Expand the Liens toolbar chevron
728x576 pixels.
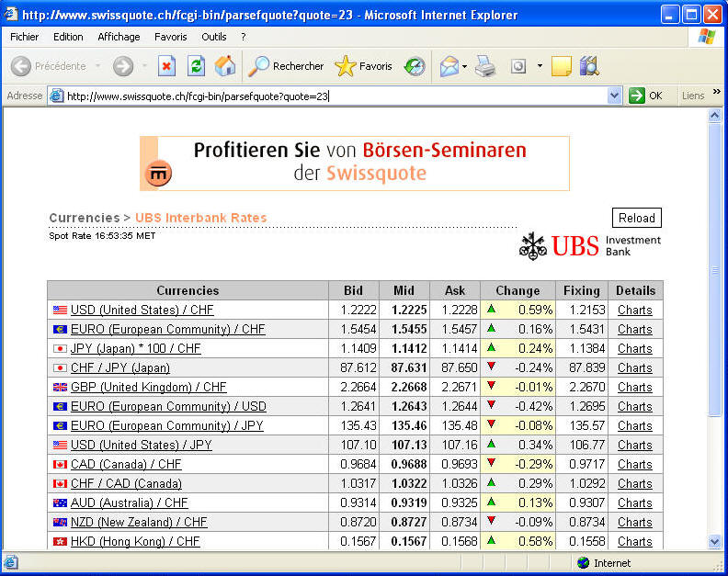click(716, 92)
